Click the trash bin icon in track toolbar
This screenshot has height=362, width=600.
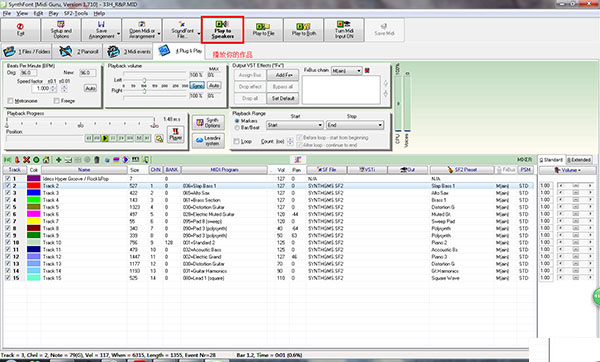(x=97, y=160)
